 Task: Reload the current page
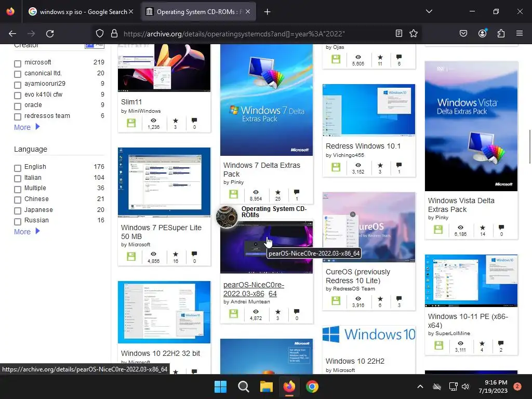click(x=50, y=34)
